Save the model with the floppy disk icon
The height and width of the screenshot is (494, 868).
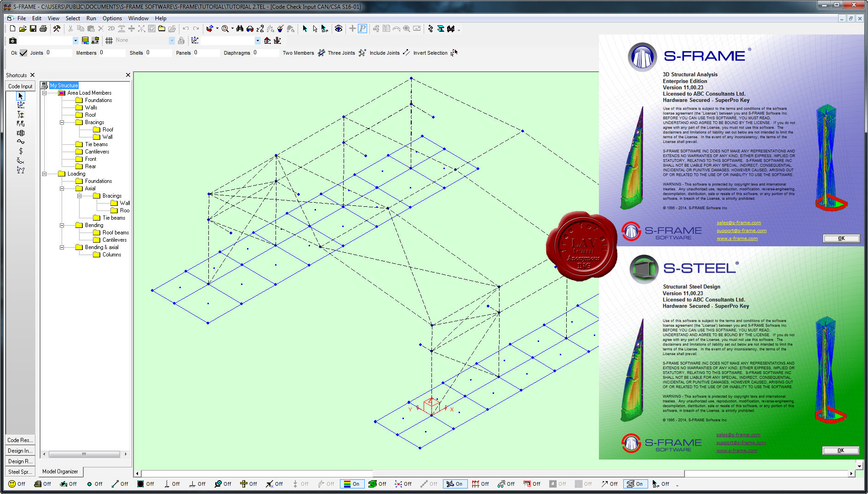click(x=33, y=28)
